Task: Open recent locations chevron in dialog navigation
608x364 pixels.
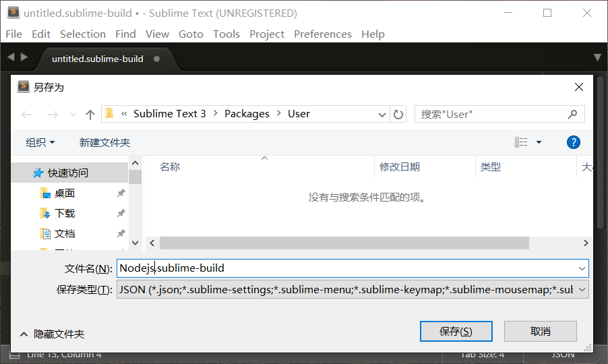Action: point(73,115)
